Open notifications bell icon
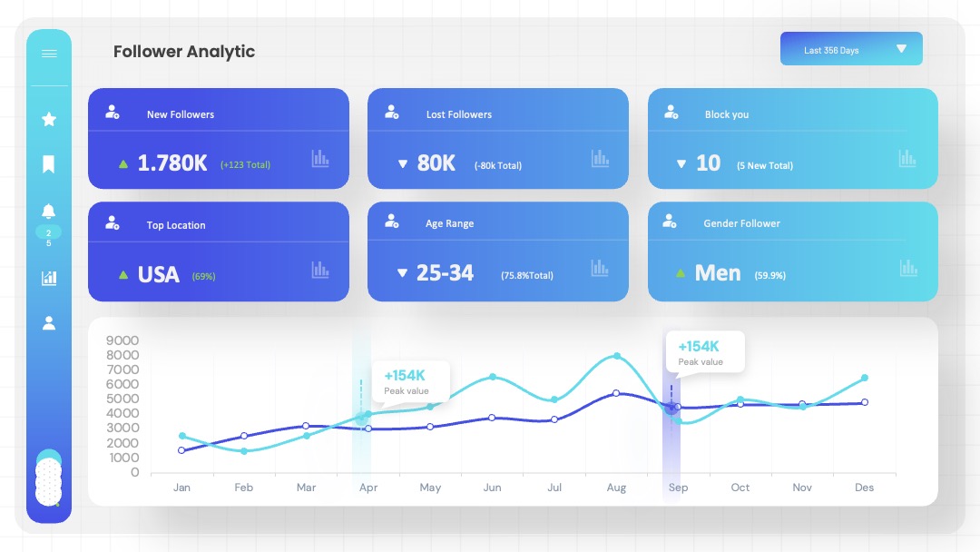The width and height of the screenshot is (980, 552). pyautogui.click(x=49, y=211)
